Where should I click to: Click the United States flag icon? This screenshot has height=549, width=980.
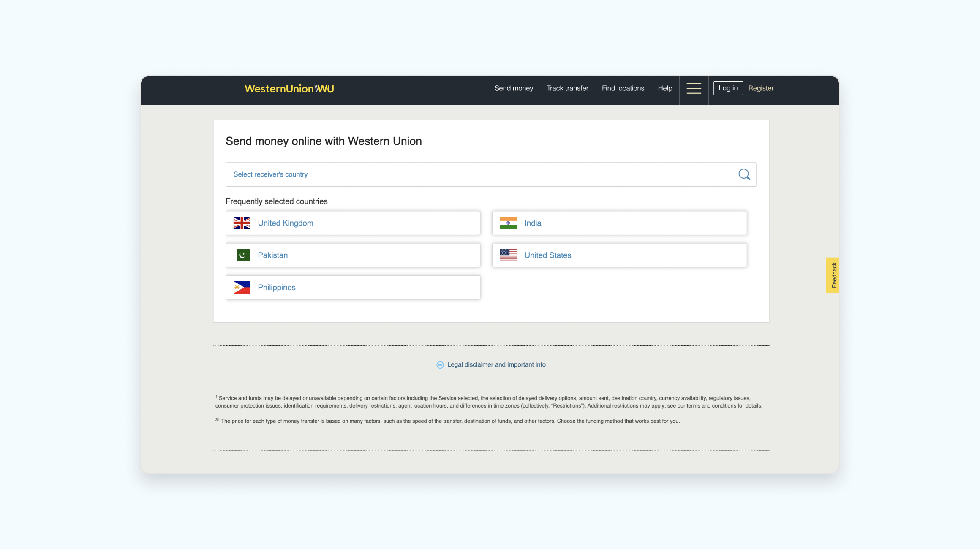pyautogui.click(x=508, y=255)
